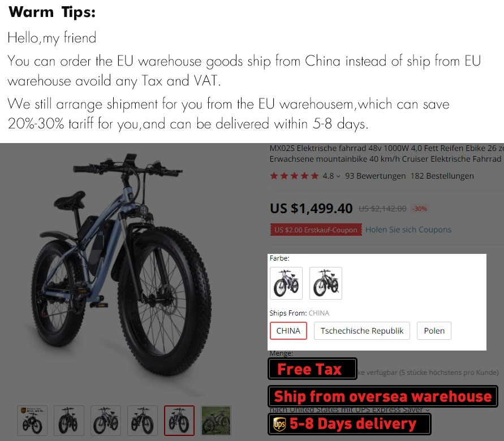Expand the UPS Express Saver shipping dropdown

[428, 410]
